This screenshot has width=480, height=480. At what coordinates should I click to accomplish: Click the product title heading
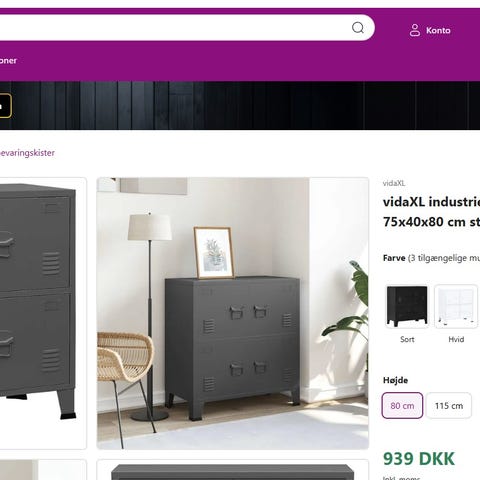point(431,212)
